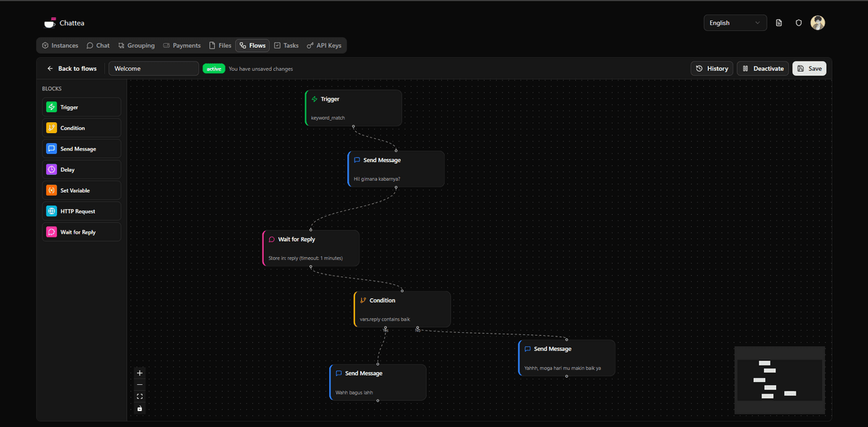Click the green active status badge
This screenshot has width=868, height=427.
pyautogui.click(x=213, y=68)
